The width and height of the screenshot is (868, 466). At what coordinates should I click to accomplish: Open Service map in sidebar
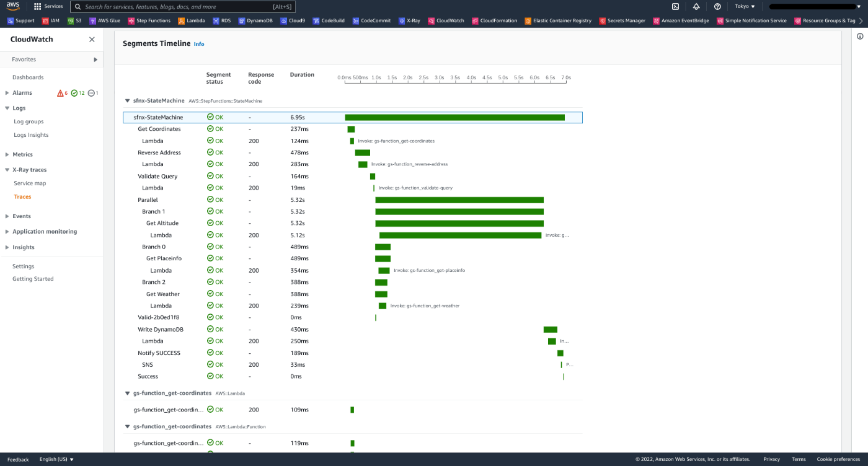tap(30, 183)
